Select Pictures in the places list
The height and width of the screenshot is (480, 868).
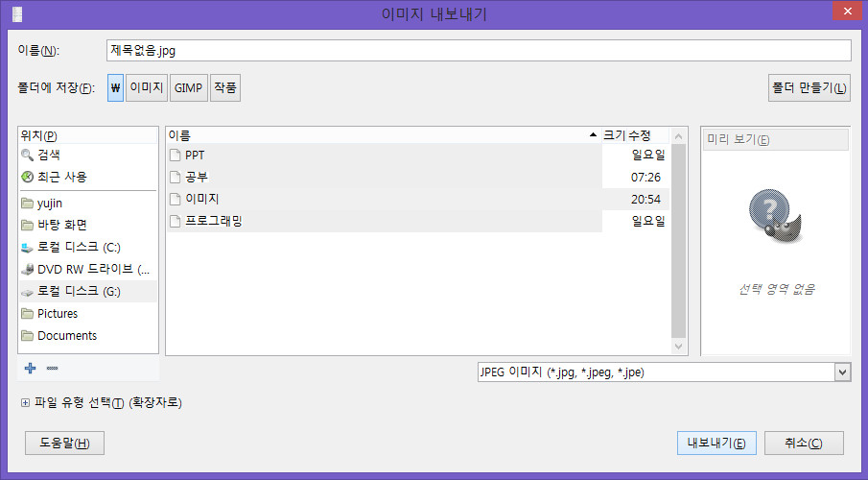click(88, 314)
